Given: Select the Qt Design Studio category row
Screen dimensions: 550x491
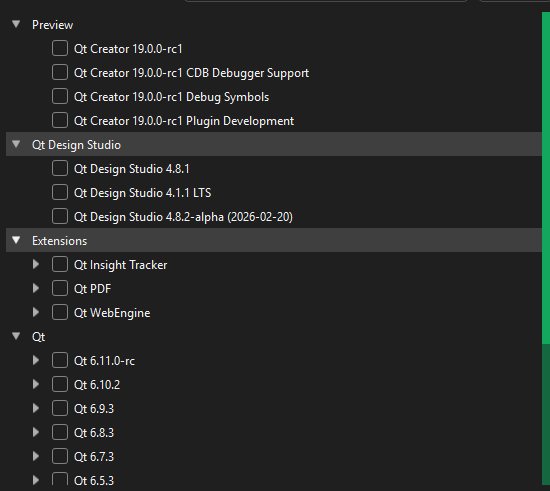Looking at the screenshot, I should tap(274, 144).
